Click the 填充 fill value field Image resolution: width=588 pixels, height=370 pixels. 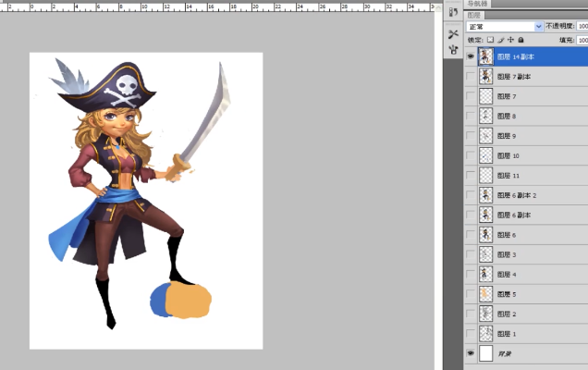pyautogui.click(x=582, y=41)
